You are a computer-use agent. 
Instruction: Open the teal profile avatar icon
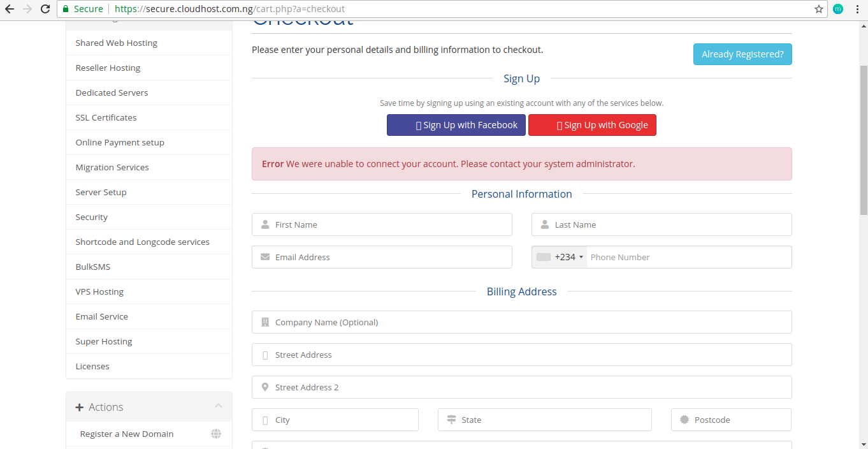[838, 9]
